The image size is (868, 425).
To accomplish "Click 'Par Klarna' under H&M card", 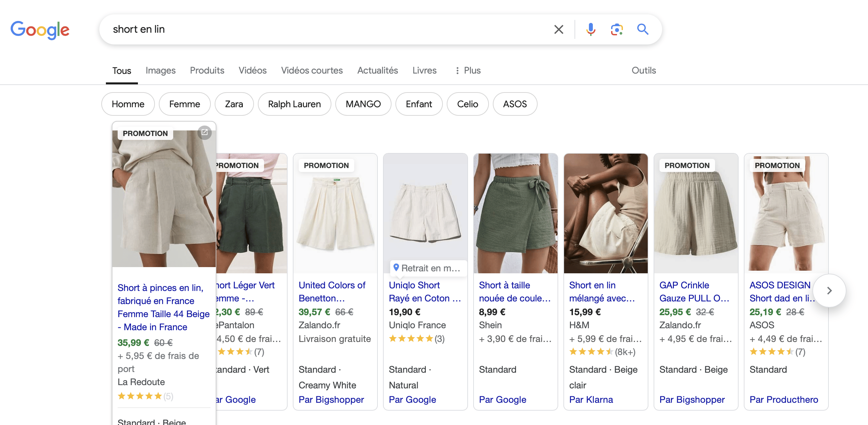I will pos(591,399).
